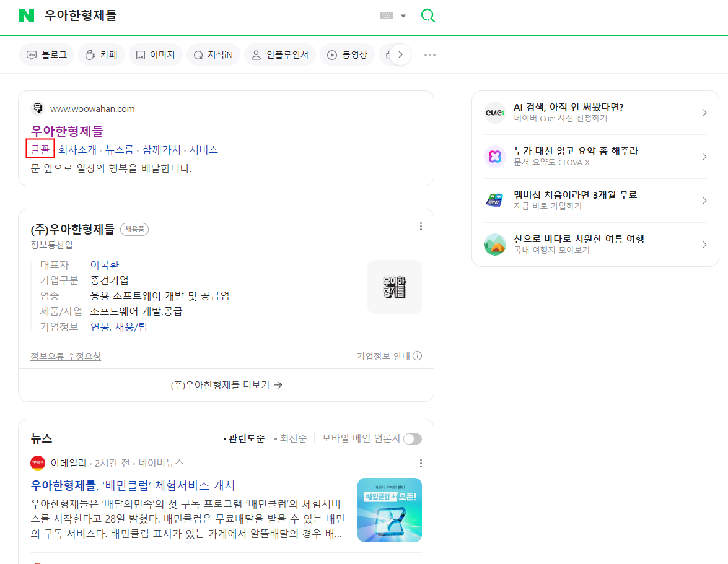The width and height of the screenshot is (728, 564).
Task: Show more tabs with the right arrow
Action: [x=400, y=54]
